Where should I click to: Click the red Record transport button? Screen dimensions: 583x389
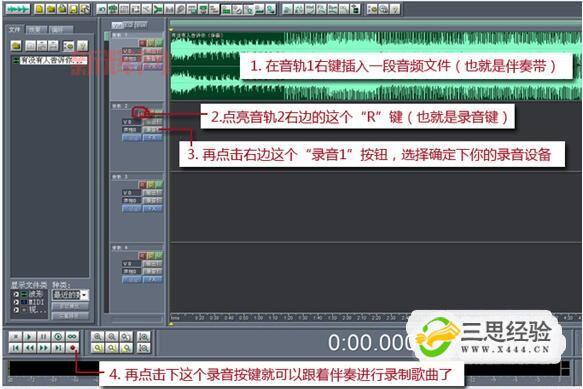click(72, 348)
